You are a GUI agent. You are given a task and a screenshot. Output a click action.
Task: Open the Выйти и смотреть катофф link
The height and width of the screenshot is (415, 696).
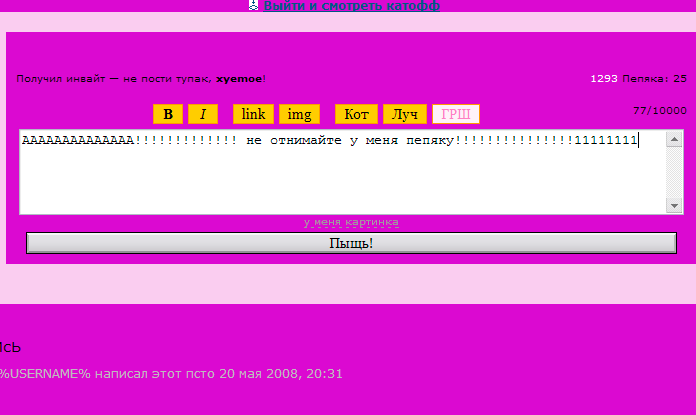tap(351, 6)
